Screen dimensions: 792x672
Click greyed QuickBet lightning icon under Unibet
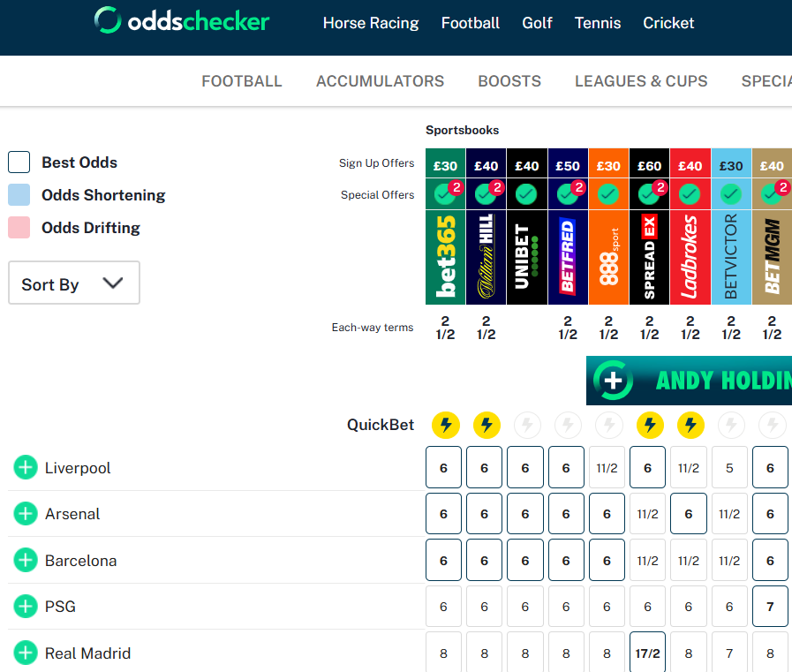(x=527, y=425)
